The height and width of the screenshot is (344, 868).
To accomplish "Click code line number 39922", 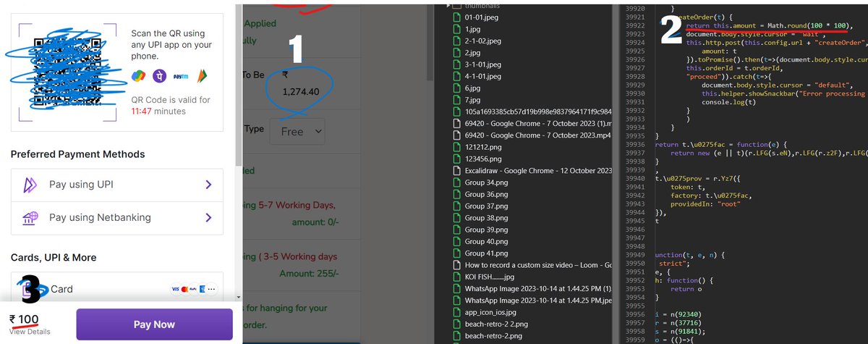I will (634, 25).
